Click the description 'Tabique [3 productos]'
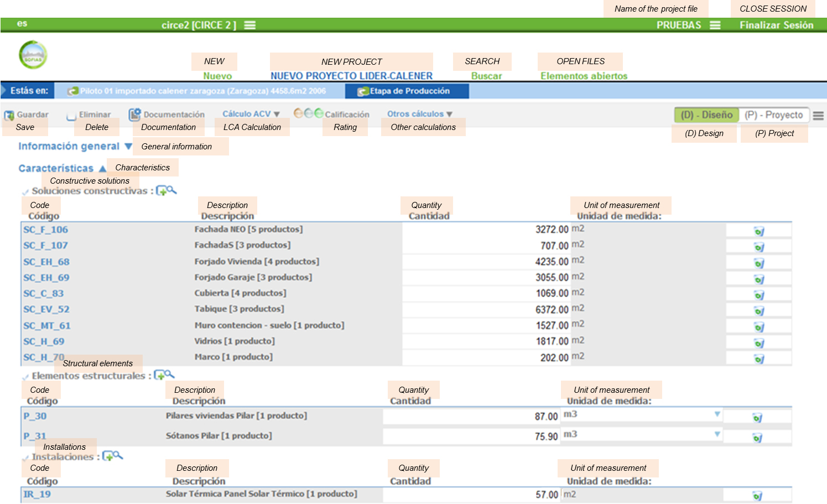 coord(240,309)
